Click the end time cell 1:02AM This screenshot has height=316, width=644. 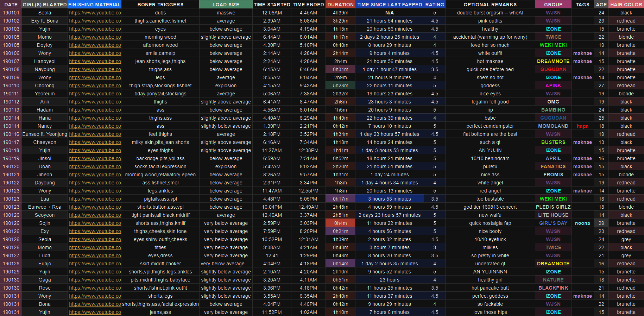click(309, 312)
